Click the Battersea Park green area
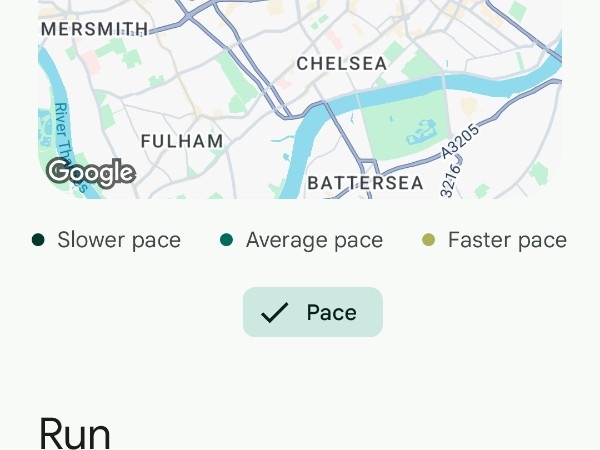The width and height of the screenshot is (600, 450). 395,125
